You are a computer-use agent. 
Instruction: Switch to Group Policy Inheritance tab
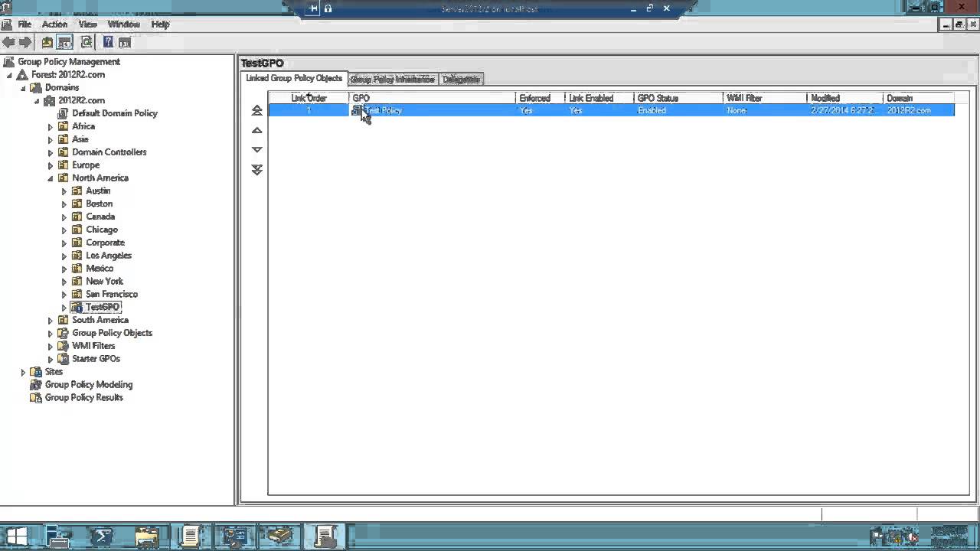pyautogui.click(x=393, y=80)
